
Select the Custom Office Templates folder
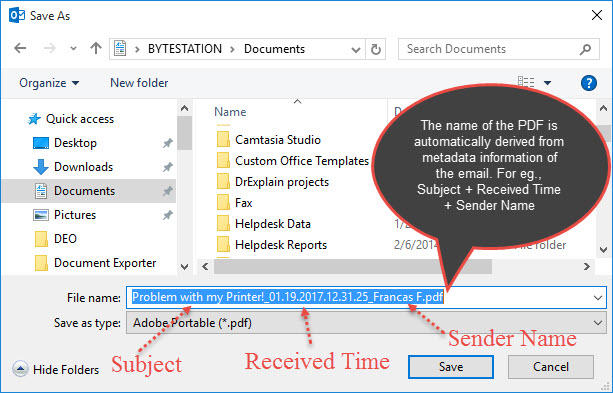click(302, 161)
